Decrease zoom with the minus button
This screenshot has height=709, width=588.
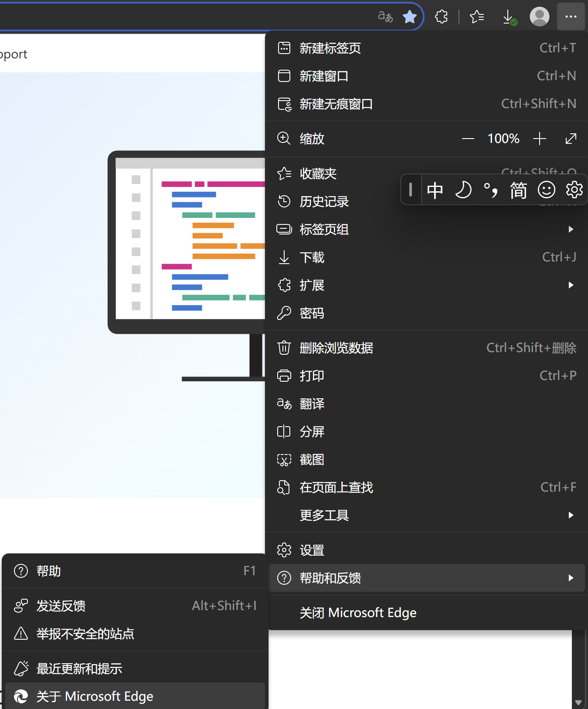pyautogui.click(x=468, y=139)
